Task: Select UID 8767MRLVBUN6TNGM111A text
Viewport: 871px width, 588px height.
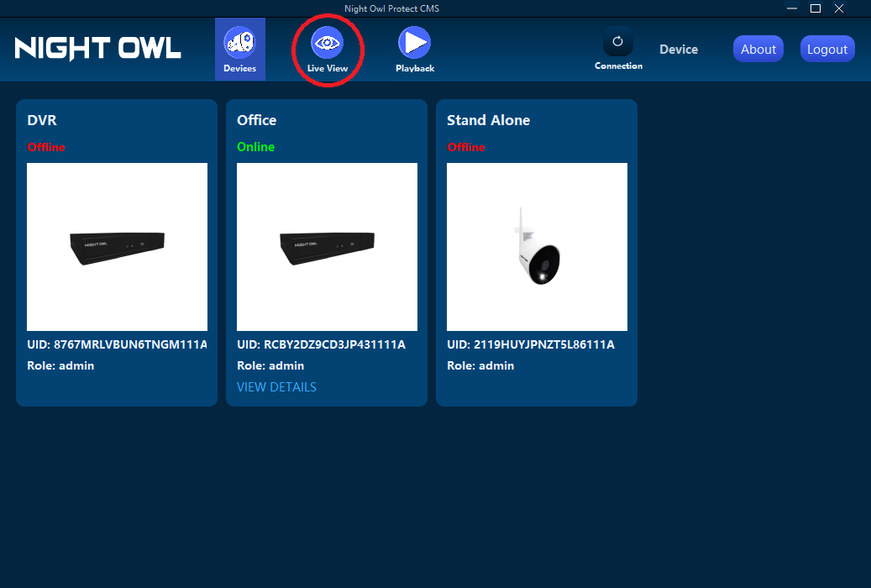Action: [118, 344]
